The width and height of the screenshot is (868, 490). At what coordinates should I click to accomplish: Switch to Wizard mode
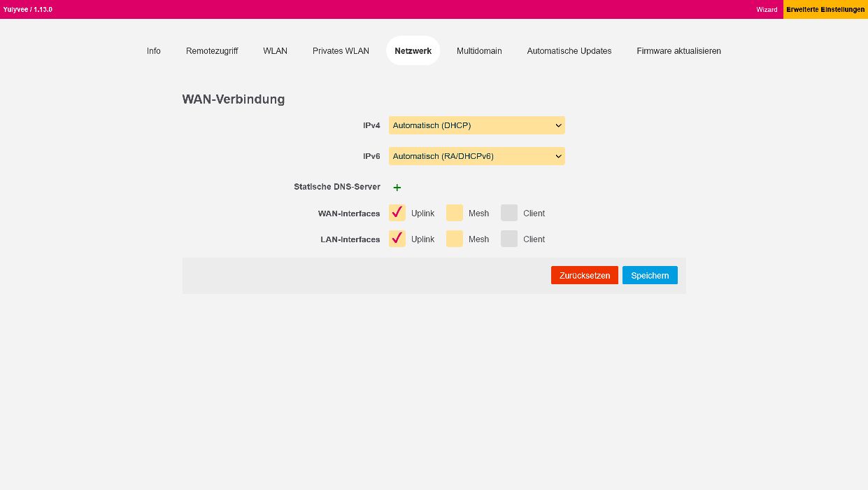click(767, 10)
